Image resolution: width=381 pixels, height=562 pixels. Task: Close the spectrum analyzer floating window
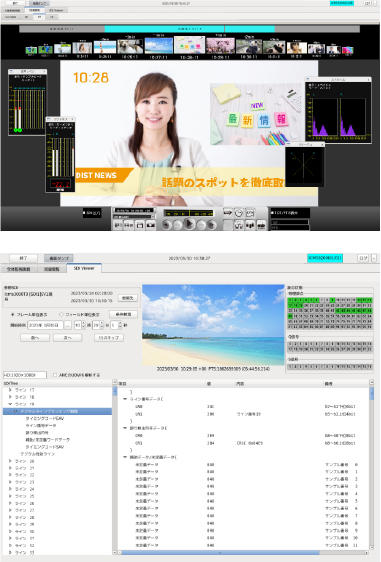(368, 79)
